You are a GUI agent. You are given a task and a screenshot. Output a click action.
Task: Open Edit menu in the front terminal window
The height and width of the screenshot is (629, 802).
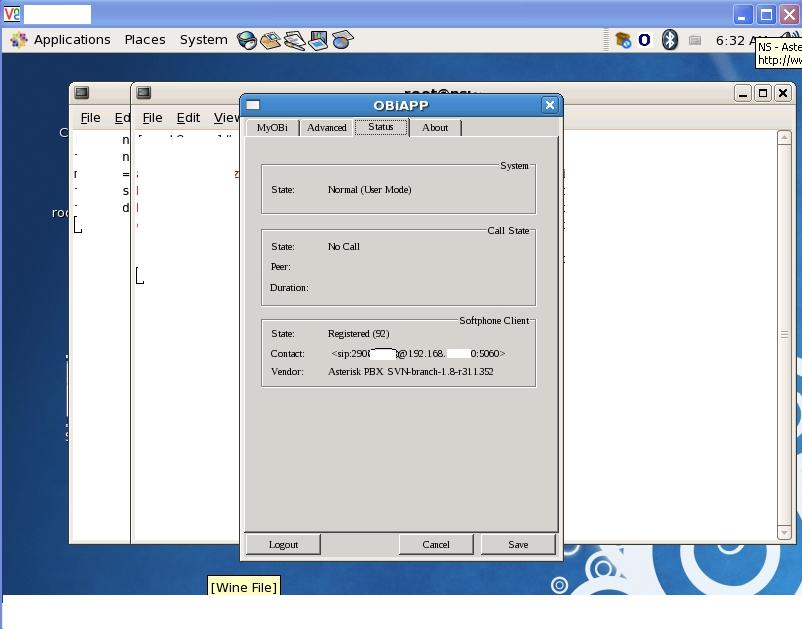coord(188,118)
